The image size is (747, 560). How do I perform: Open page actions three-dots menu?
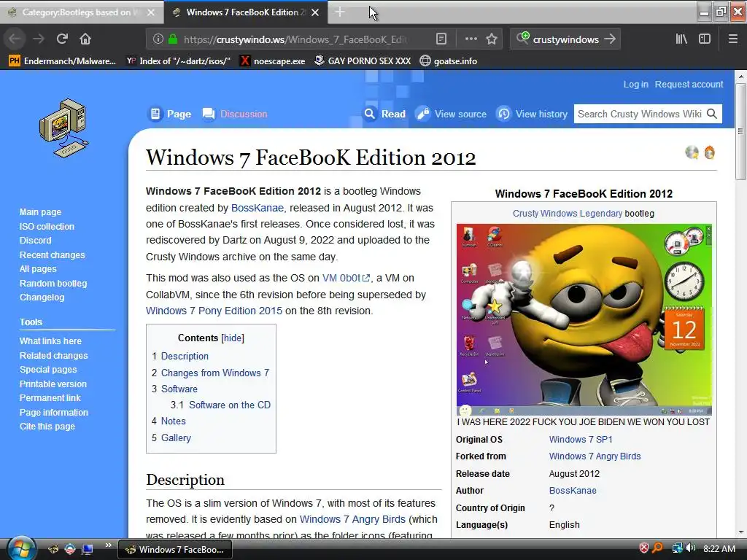(x=471, y=39)
